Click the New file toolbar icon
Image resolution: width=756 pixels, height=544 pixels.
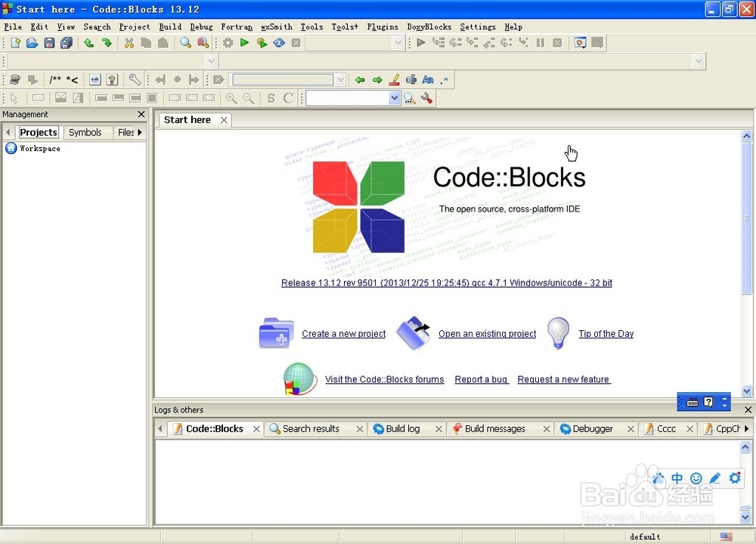15,43
